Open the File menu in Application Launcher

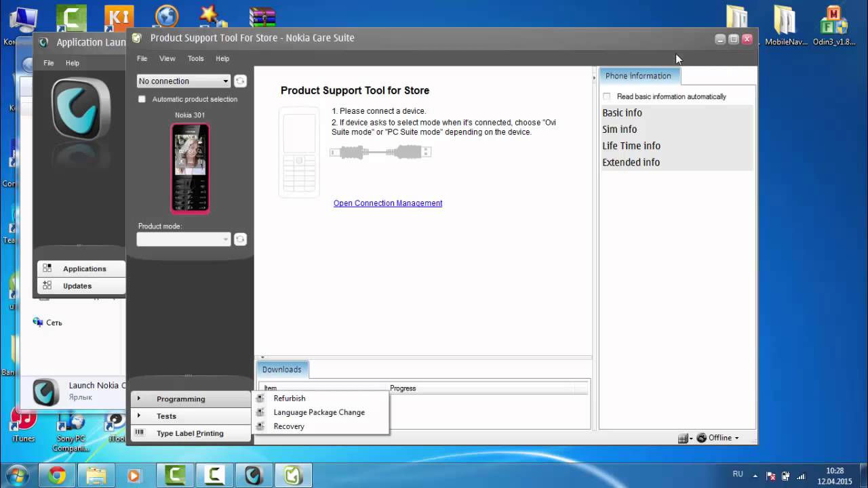[x=49, y=63]
